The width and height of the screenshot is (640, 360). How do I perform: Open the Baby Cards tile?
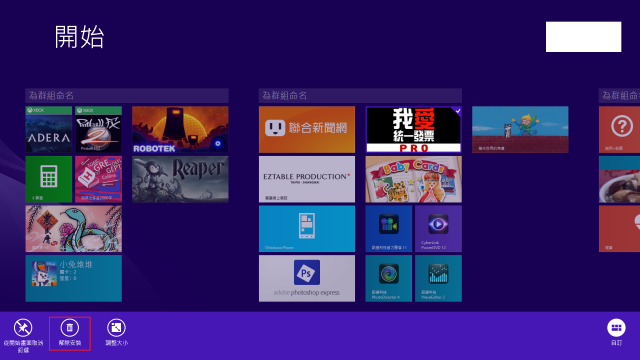pyautogui.click(x=413, y=179)
